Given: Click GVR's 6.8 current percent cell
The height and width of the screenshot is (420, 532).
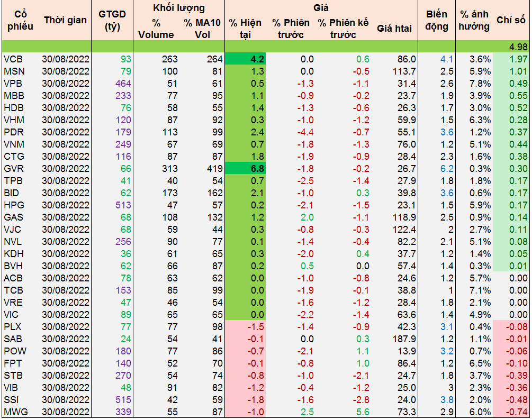Looking at the screenshot, I should pyautogui.click(x=245, y=168).
